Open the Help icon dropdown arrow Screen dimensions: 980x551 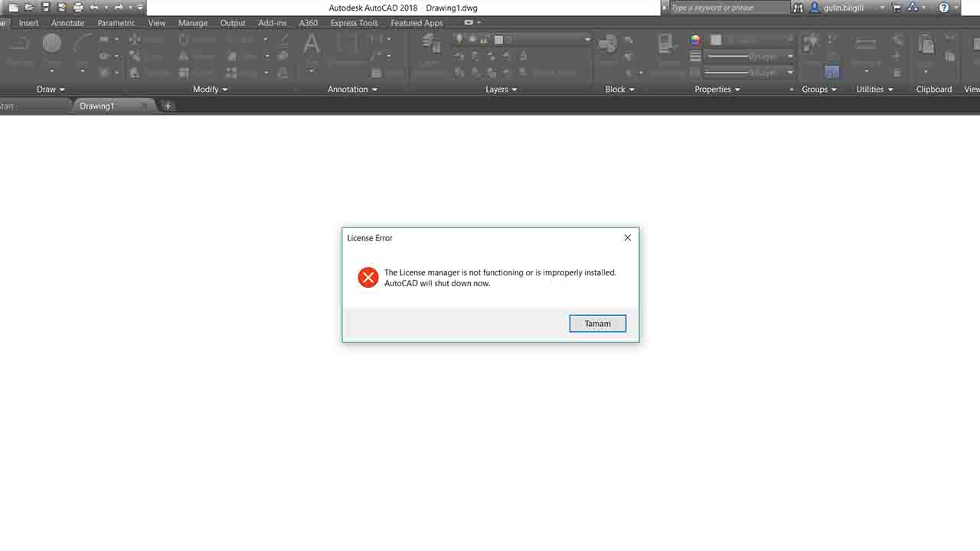click(956, 8)
